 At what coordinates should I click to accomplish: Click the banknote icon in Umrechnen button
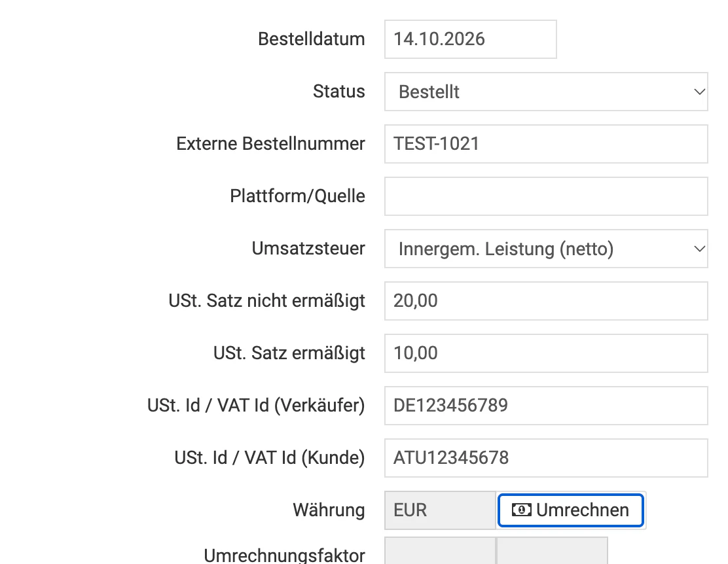coord(521,510)
